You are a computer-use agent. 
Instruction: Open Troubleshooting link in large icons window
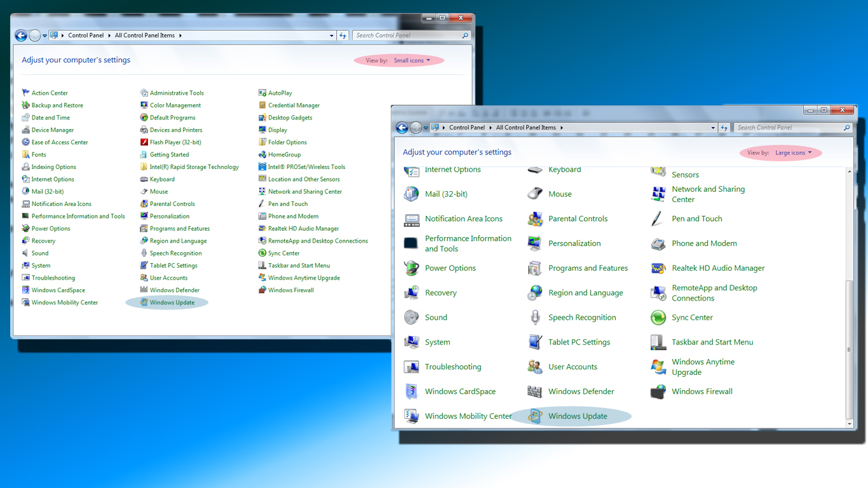(453, 367)
